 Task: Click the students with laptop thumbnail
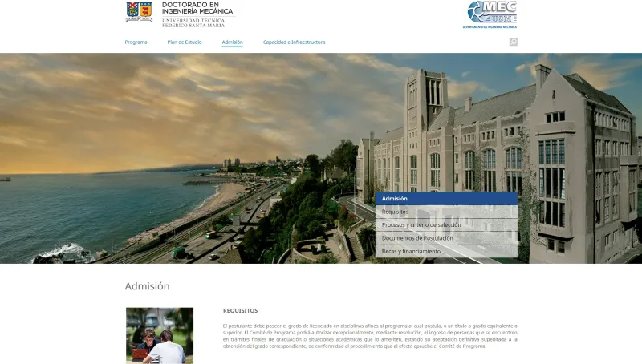pyautogui.click(x=160, y=336)
